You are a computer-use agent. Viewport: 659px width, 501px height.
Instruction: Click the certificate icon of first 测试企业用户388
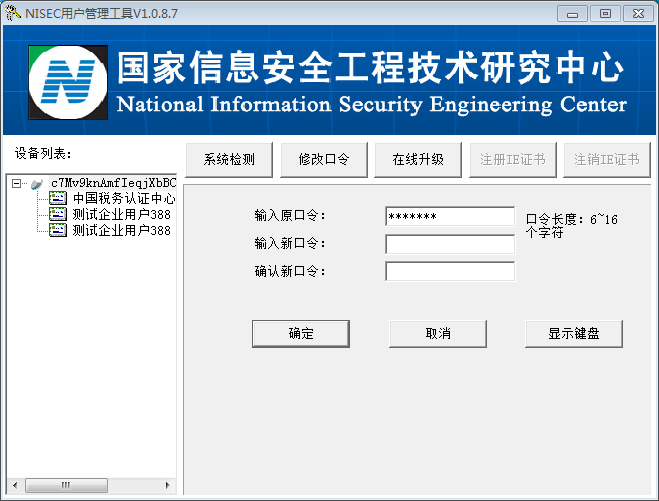click(58, 214)
